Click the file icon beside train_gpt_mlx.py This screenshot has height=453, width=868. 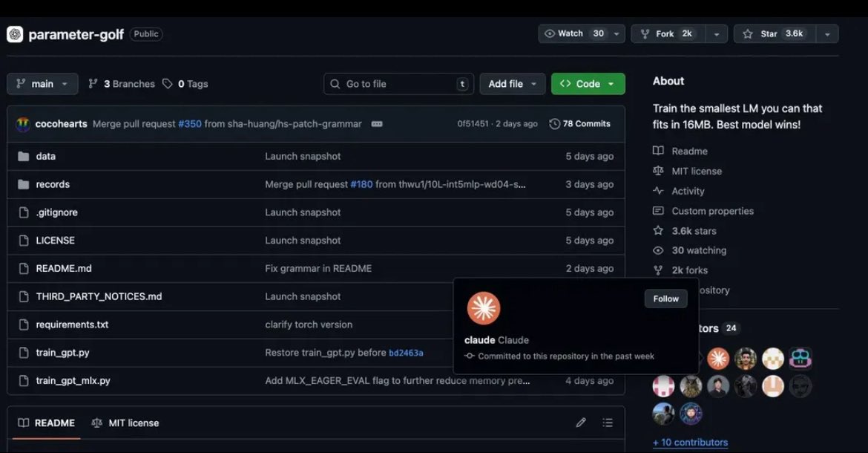coord(23,380)
